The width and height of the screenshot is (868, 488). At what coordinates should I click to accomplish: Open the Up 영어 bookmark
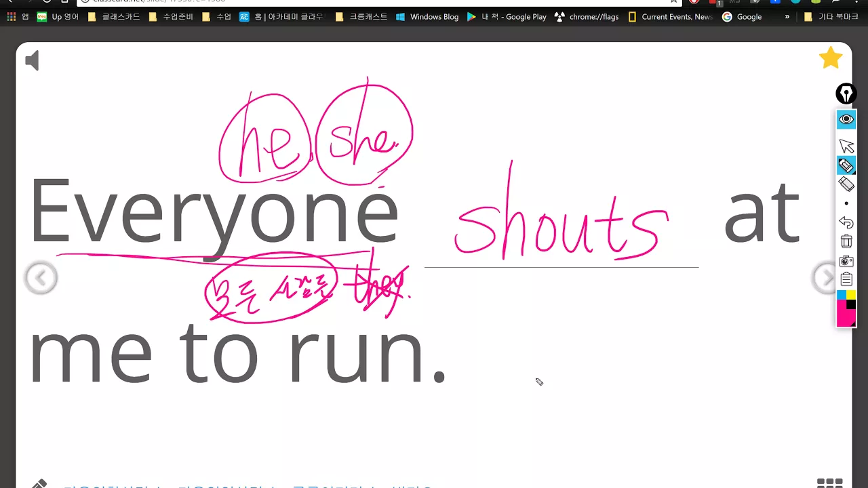[58, 17]
